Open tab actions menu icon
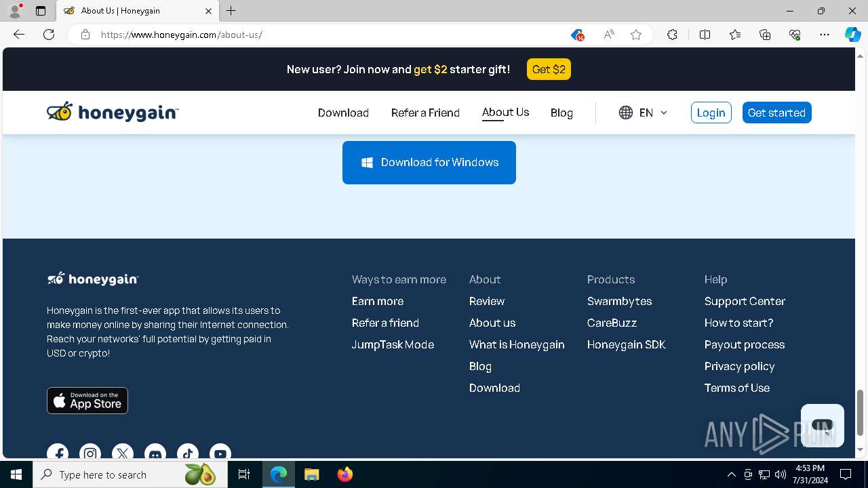Screen dimensions: 868x488 (41, 11)
